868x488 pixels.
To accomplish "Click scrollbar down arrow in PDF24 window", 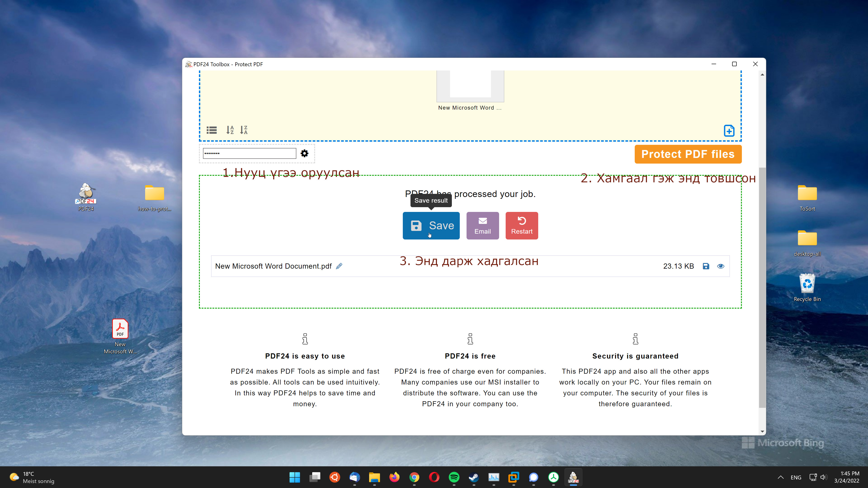I will (762, 432).
